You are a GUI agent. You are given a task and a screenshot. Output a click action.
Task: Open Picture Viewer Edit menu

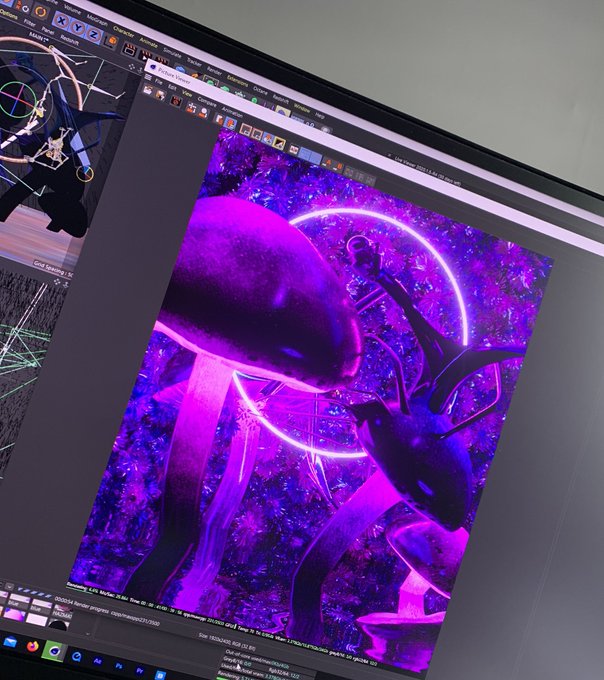coord(172,88)
